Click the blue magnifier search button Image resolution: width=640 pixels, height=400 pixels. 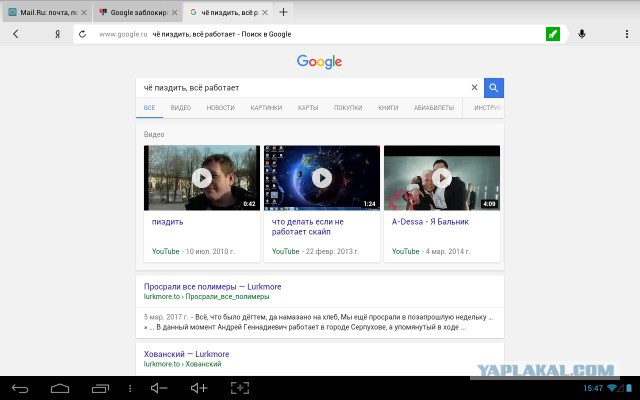pyautogui.click(x=494, y=88)
